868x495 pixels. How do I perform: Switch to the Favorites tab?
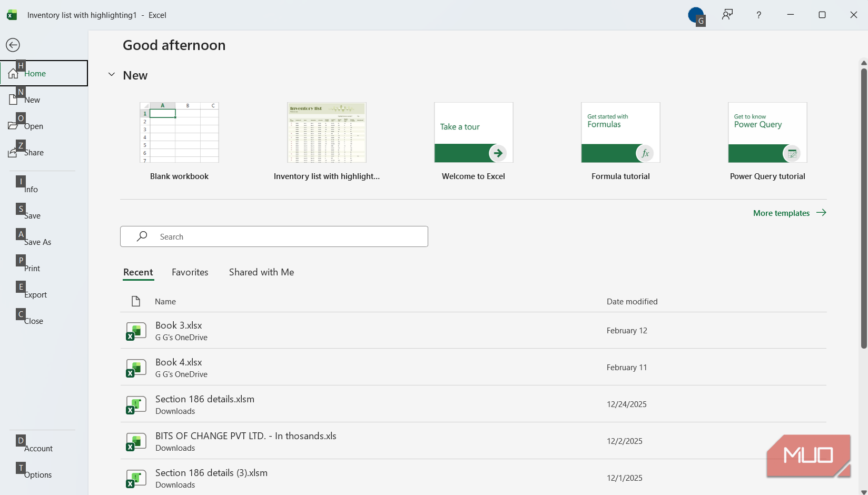point(190,272)
